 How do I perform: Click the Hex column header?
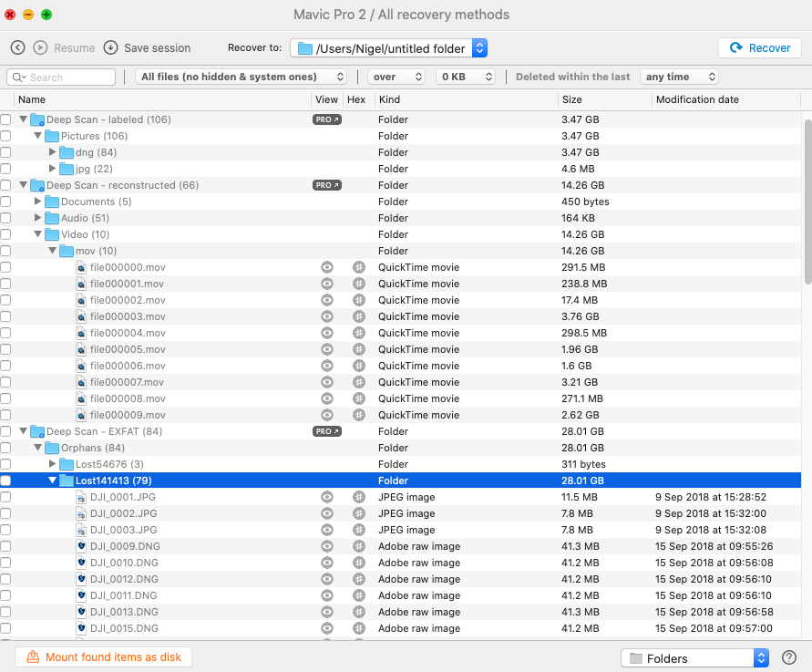point(356,99)
